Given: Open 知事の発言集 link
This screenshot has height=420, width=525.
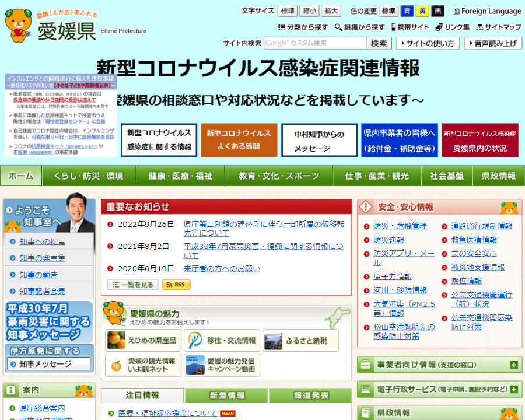Looking at the screenshot, I should click(x=42, y=258).
